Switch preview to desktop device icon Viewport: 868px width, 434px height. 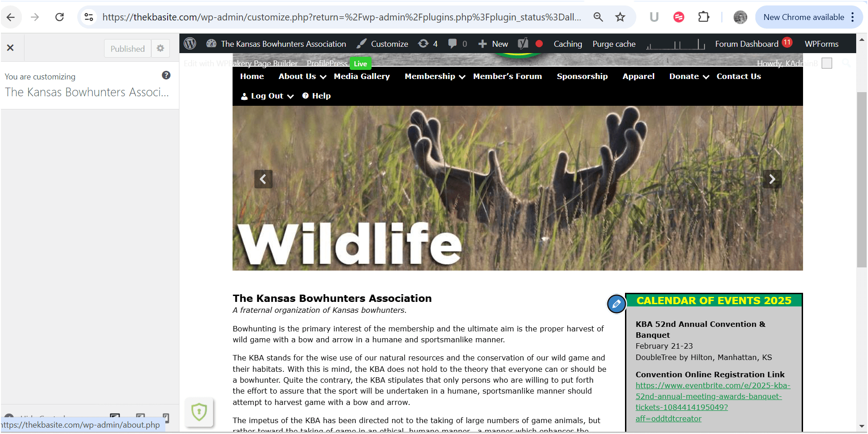pos(115,416)
